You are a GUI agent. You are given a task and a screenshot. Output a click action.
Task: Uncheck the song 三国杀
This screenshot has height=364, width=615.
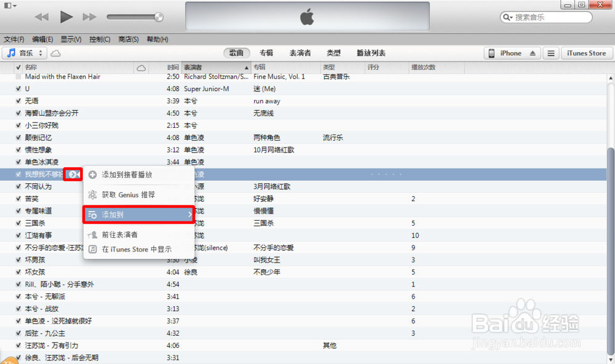point(18,223)
